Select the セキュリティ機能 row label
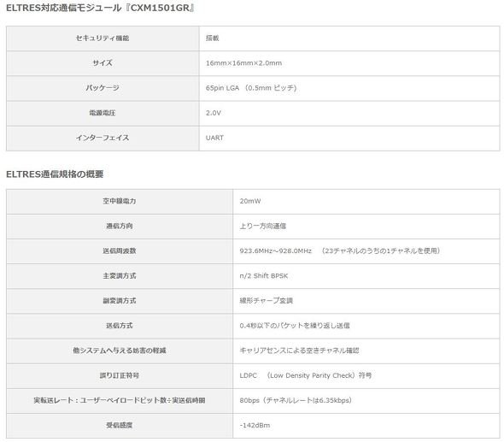The image size is (504, 442). coord(103,38)
